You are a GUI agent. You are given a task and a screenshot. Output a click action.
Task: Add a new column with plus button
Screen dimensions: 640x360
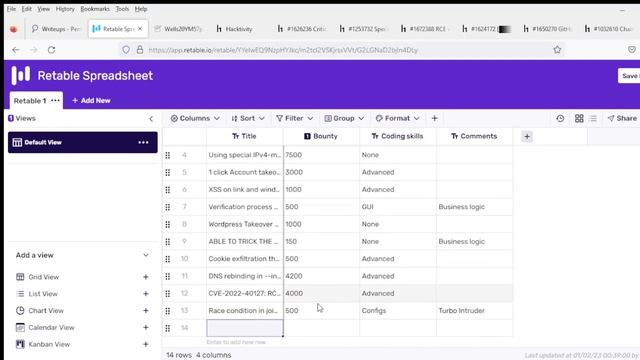[527, 136]
